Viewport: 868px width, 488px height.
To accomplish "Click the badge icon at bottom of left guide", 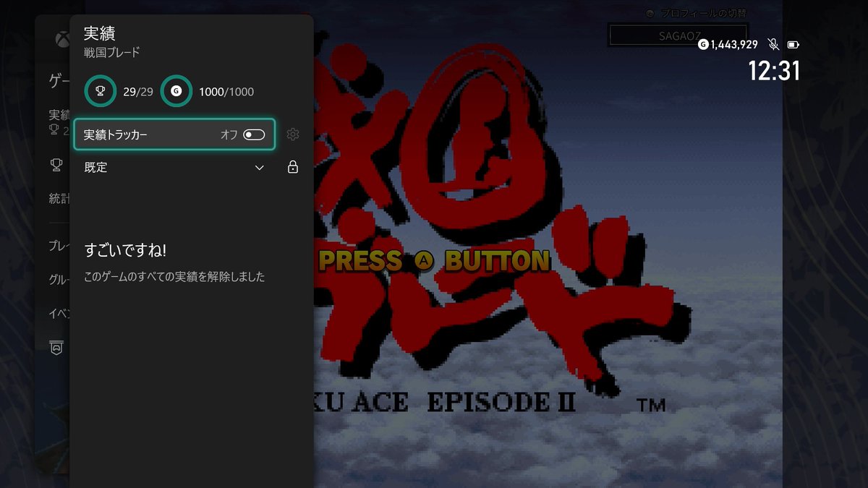I will pos(56,346).
